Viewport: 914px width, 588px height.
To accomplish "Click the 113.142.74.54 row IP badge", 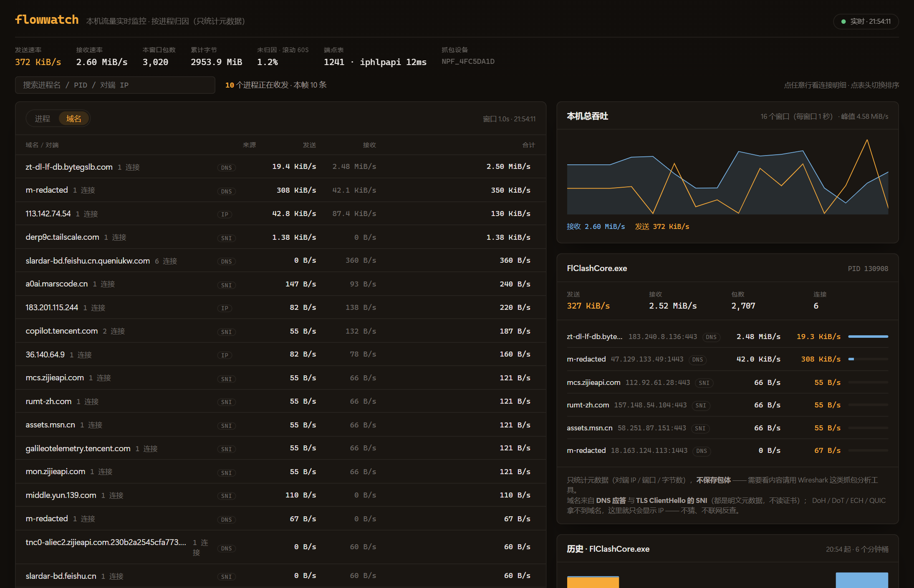I will point(225,214).
